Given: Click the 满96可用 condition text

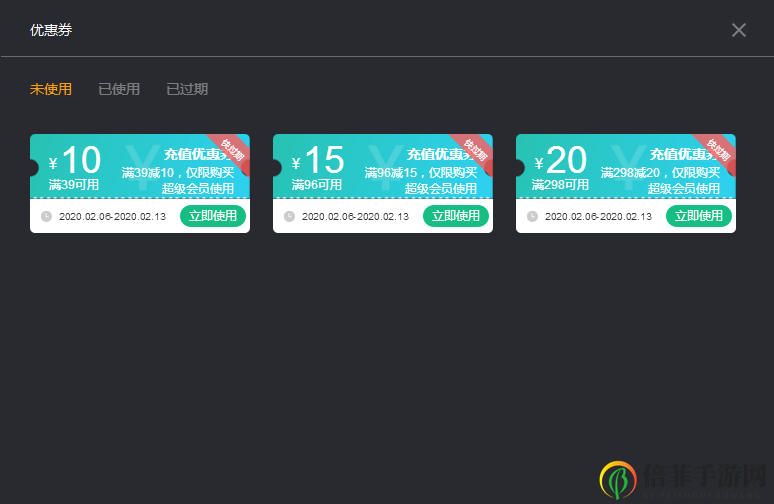Looking at the screenshot, I should pos(317,185).
